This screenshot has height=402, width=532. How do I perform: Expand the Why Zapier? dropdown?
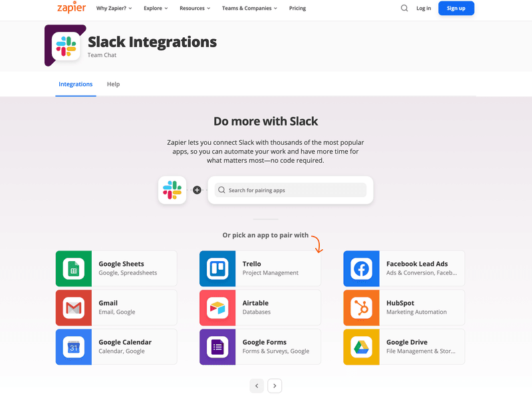click(x=112, y=8)
